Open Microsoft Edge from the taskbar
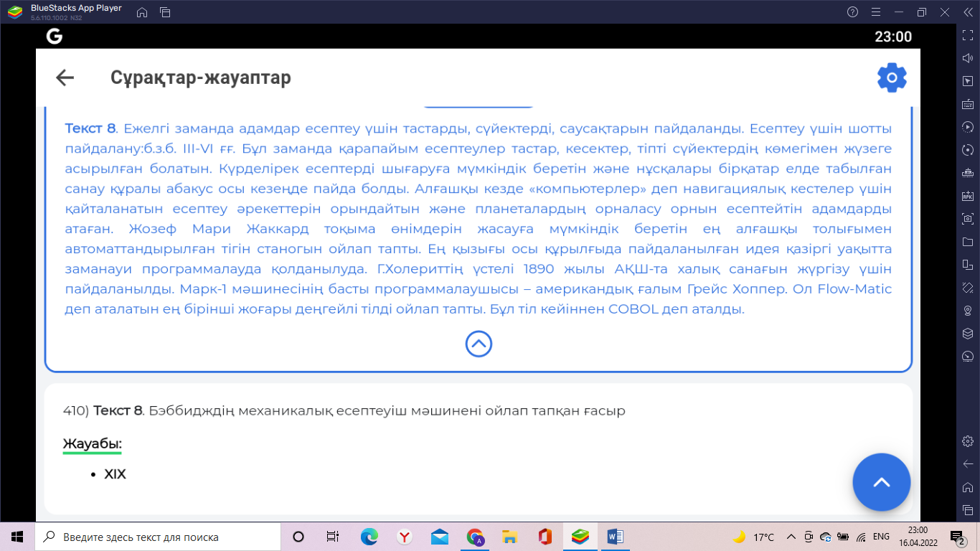The height and width of the screenshot is (551, 980). (369, 537)
